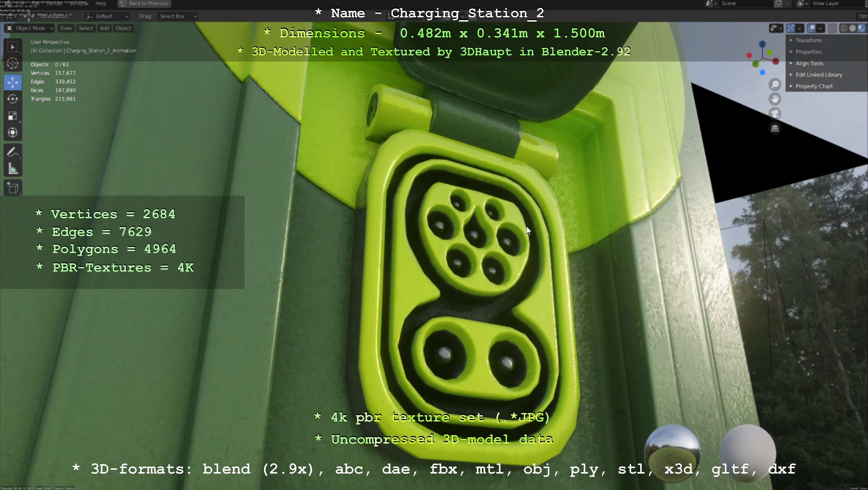Toggle Show Overlays button in header
The height and width of the screenshot is (490, 868).
click(811, 28)
